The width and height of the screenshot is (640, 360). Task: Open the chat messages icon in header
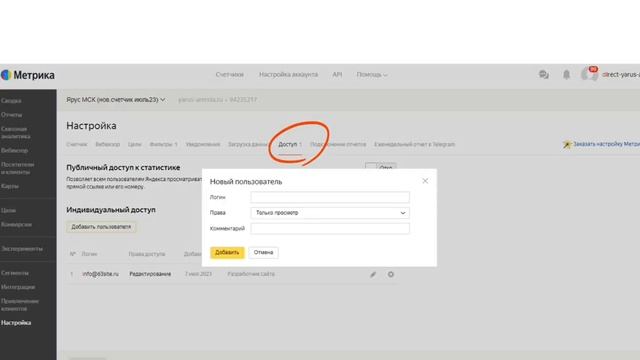pyautogui.click(x=543, y=75)
